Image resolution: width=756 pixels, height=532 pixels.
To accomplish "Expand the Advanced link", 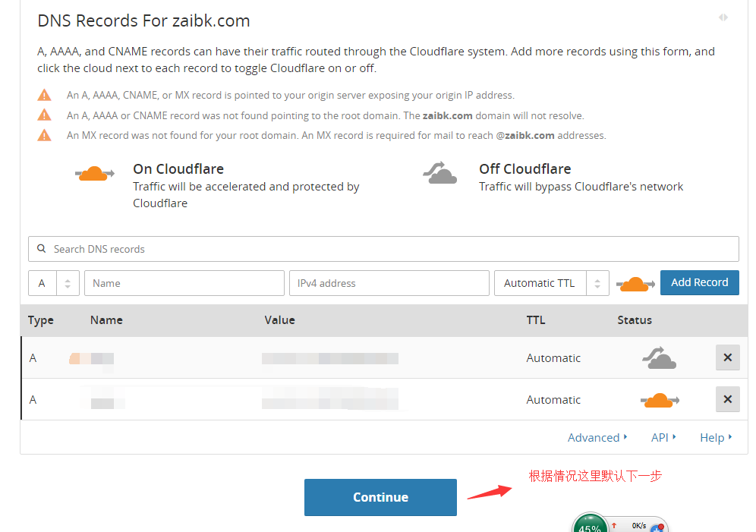I will [597, 438].
